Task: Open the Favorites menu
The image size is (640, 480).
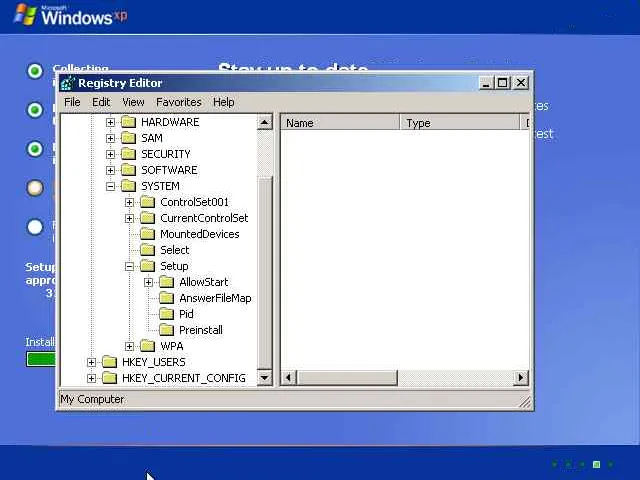Action: [x=179, y=102]
